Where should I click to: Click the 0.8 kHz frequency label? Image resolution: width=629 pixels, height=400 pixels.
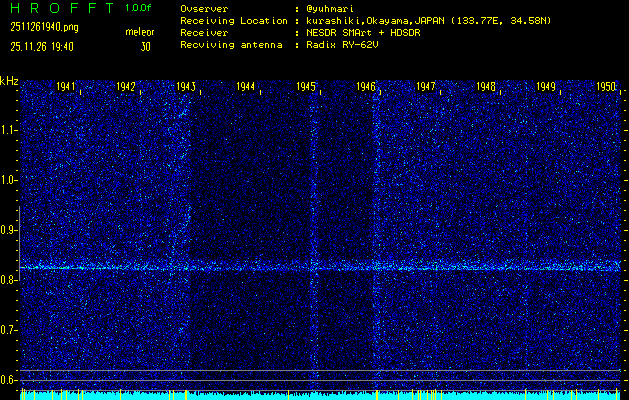pos(9,280)
